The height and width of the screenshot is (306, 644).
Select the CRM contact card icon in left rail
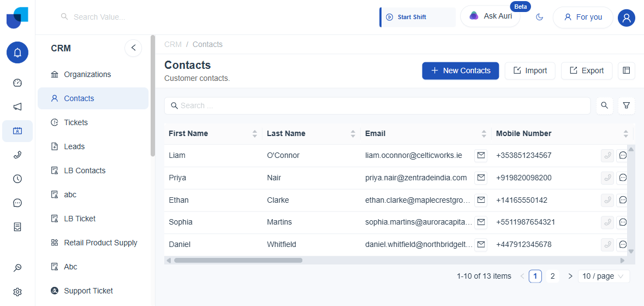pyautogui.click(x=17, y=131)
